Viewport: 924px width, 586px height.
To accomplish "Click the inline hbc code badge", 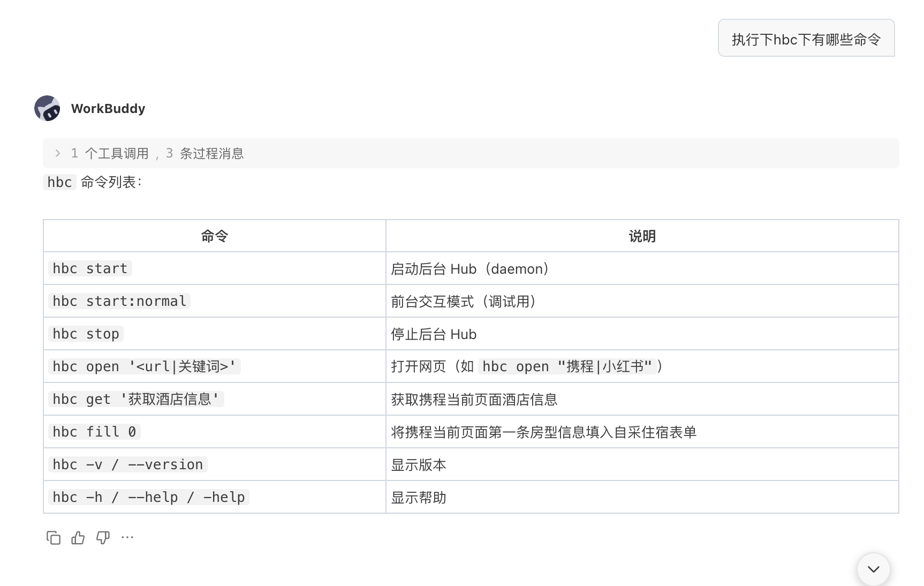I will [x=59, y=182].
